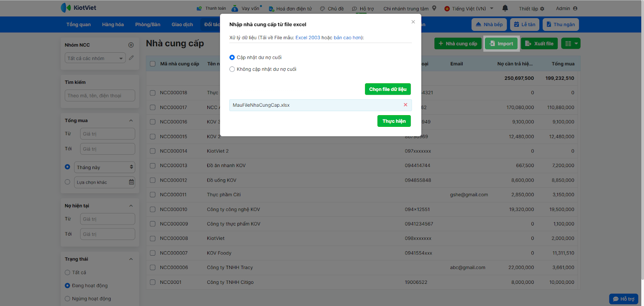Open Thanh toán payment shortcut
Image resolution: width=644 pixels, height=306 pixels.
point(211,8)
